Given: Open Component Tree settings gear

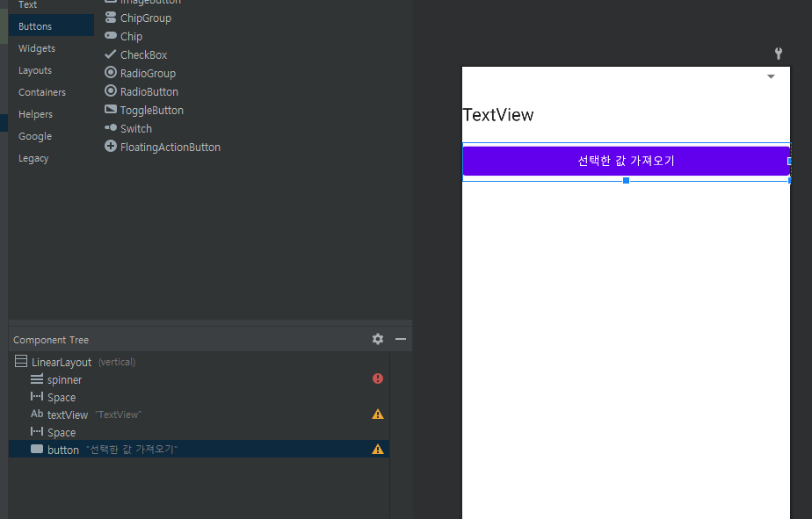Looking at the screenshot, I should pyautogui.click(x=378, y=339).
